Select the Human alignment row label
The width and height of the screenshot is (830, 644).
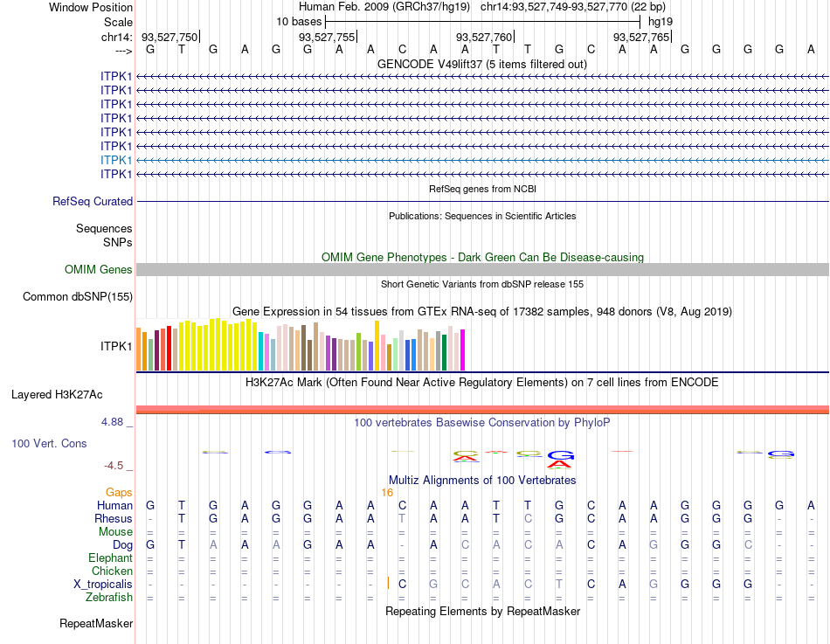click(114, 505)
